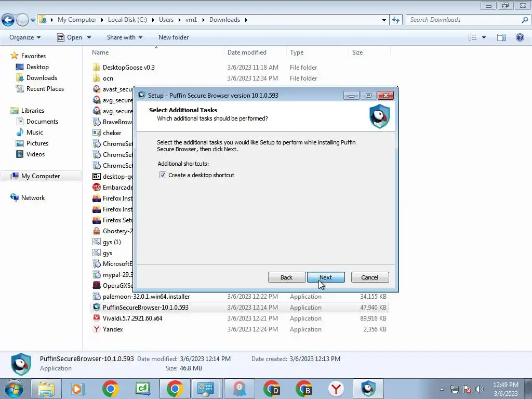532x399 pixels.
Task: Select Network in the navigation pane
Action: pos(33,198)
